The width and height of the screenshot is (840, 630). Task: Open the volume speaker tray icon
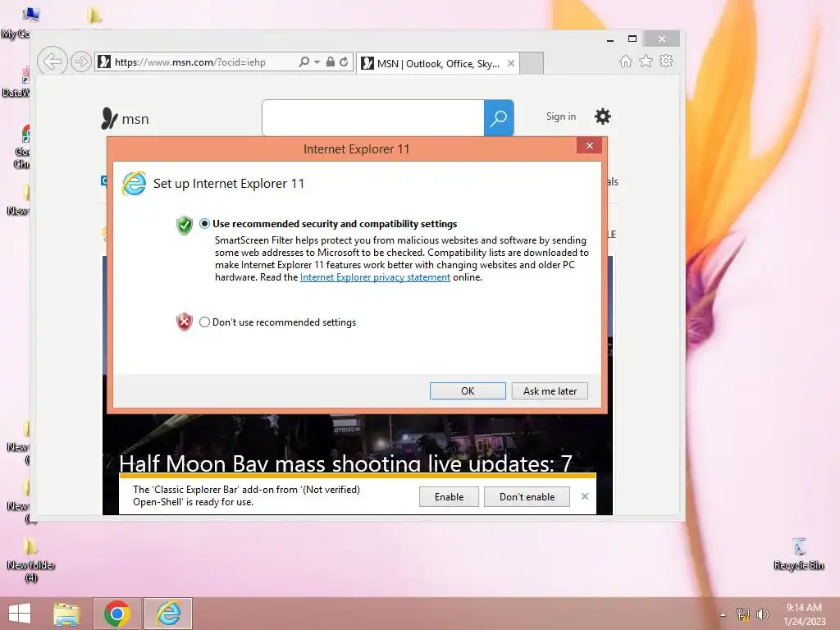pyautogui.click(x=763, y=614)
